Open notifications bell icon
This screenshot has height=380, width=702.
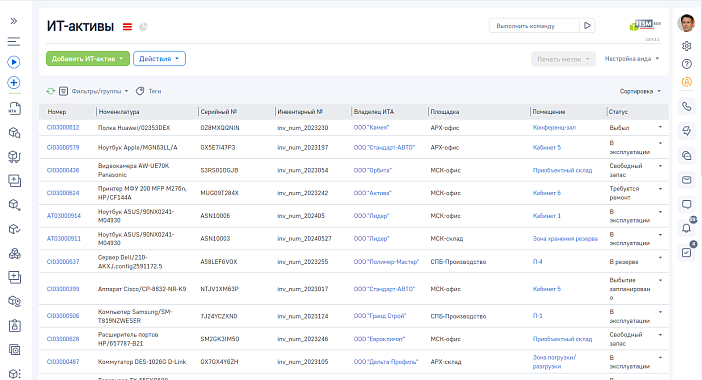(686, 228)
